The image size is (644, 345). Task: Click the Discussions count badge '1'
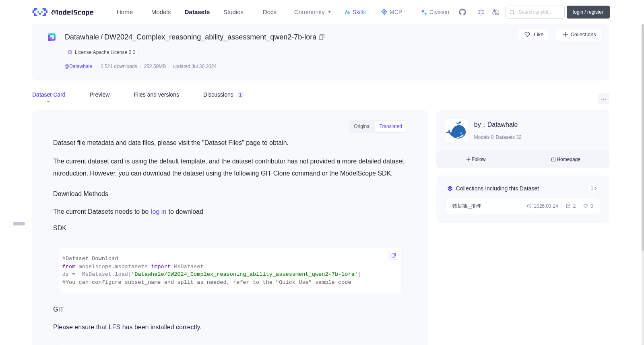tap(240, 95)
